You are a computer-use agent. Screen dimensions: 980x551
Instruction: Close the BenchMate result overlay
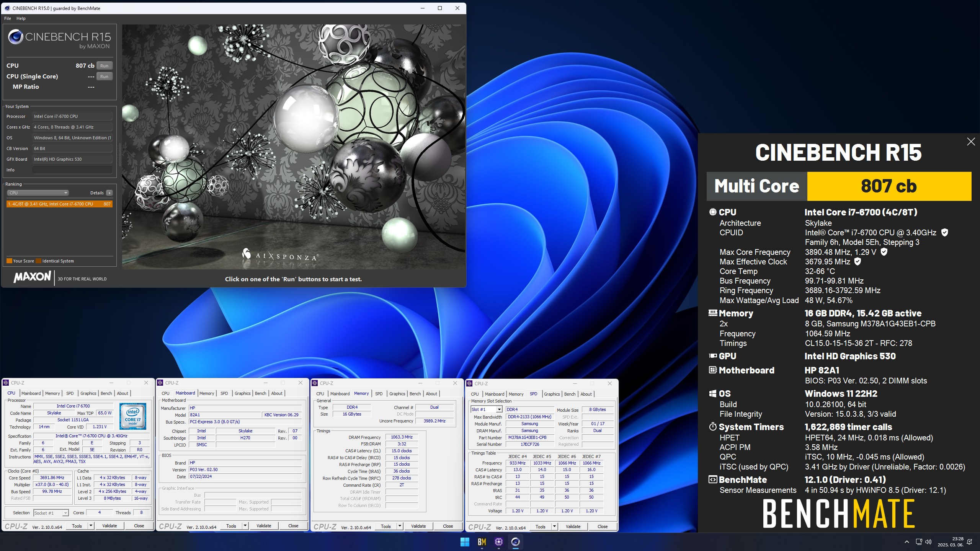(971, 142)
